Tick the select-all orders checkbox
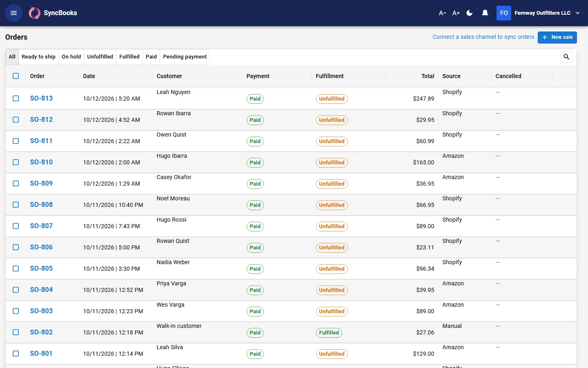This screenshot has width=588, height=368. pyautogui.click(x=16, y=76)
